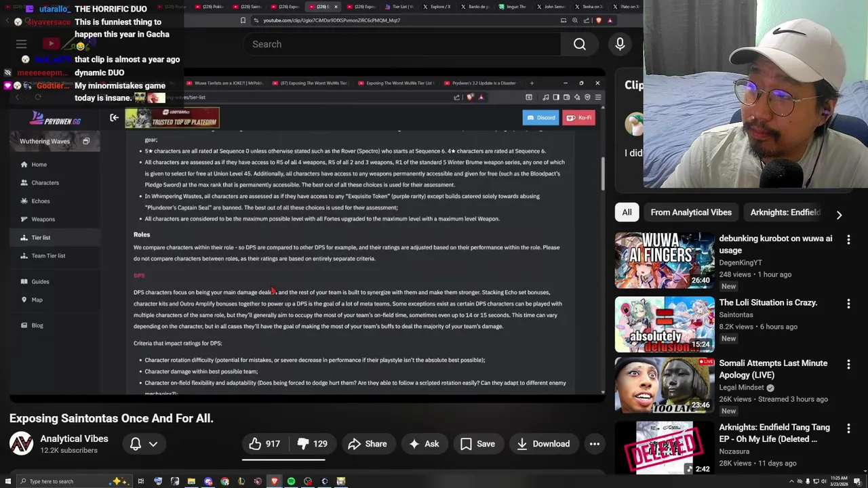Image resolution: width=868 pixels, height=488 pixels.
Task: Open the Analytical Vibes channel name link
Action: [74, 439]
